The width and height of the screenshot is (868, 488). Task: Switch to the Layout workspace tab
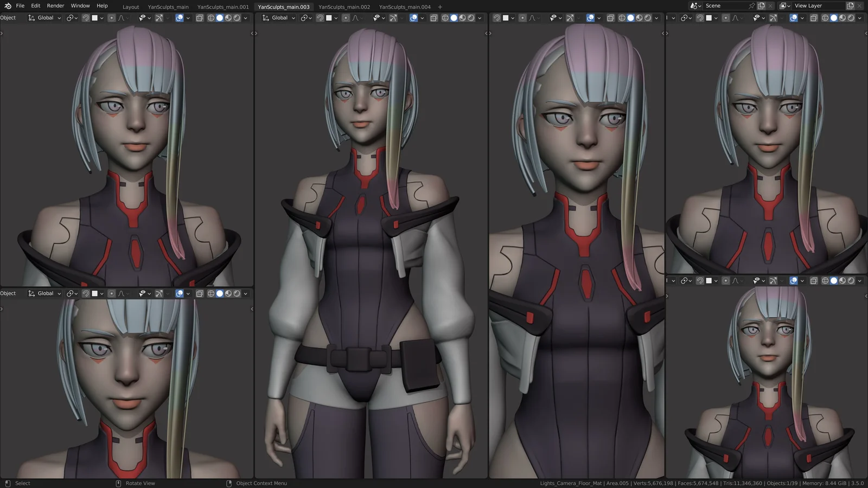coord(131,7)
